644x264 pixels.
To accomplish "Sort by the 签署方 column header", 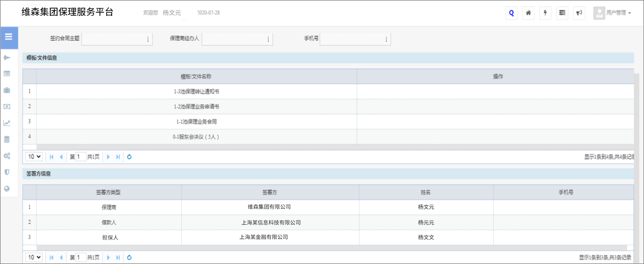I will (270, 192).
